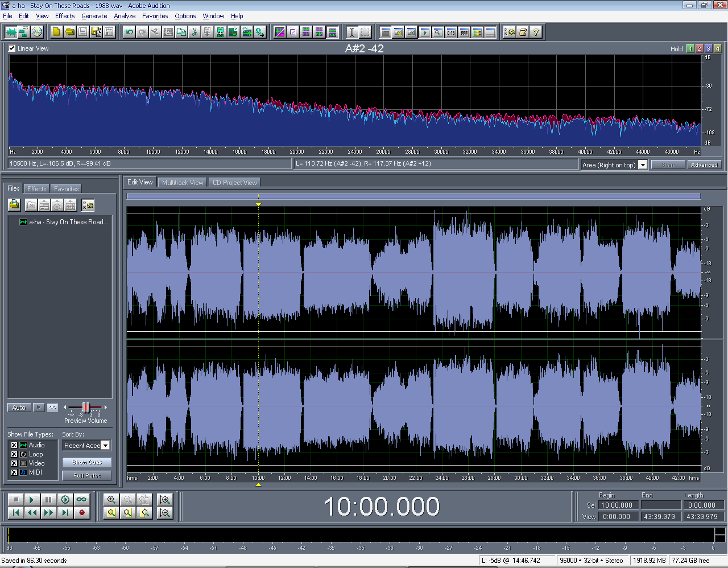Start playback with the Play button

click(32, 499)
